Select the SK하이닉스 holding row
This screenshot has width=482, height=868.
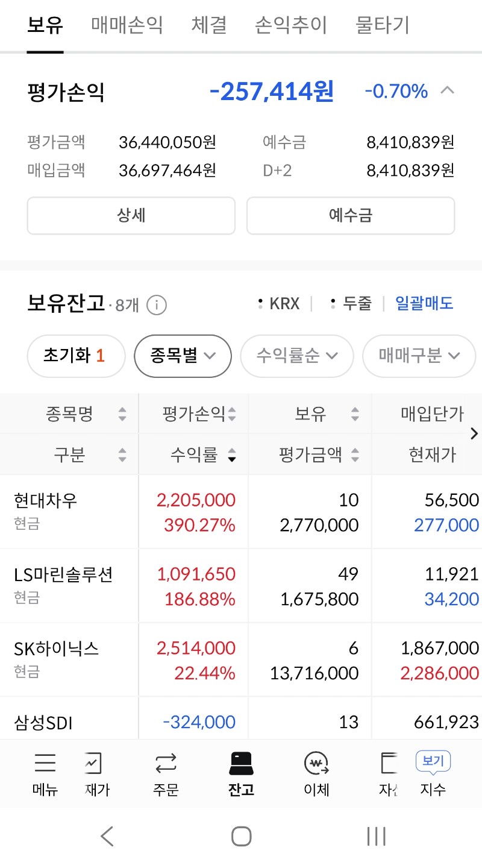(x=241, y=659)
